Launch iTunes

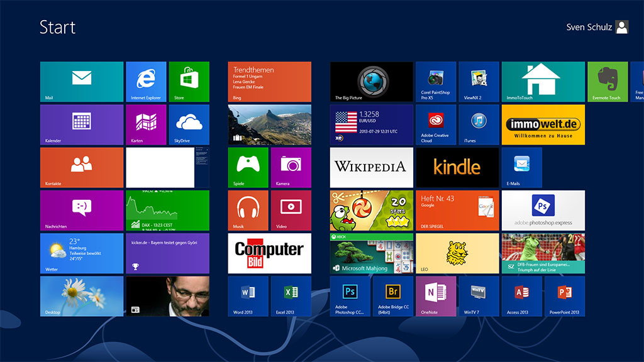pos(479,125)
